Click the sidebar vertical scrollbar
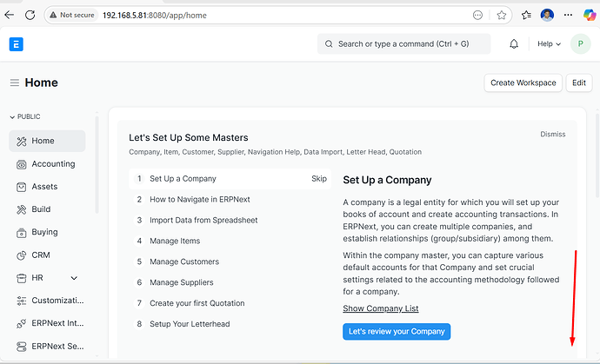The width and height of the screenshot is (600, 364). [x=97, y=164]
